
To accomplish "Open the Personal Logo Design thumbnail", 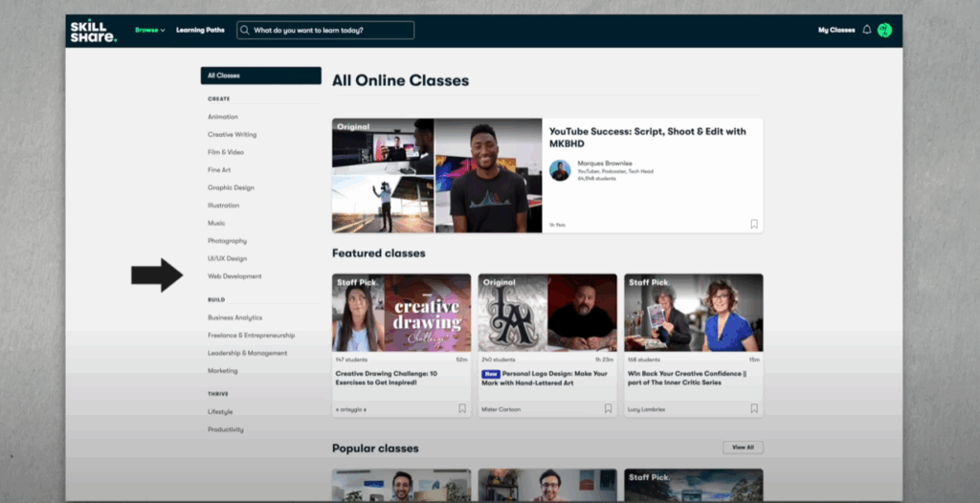I will tap(547, 313).
